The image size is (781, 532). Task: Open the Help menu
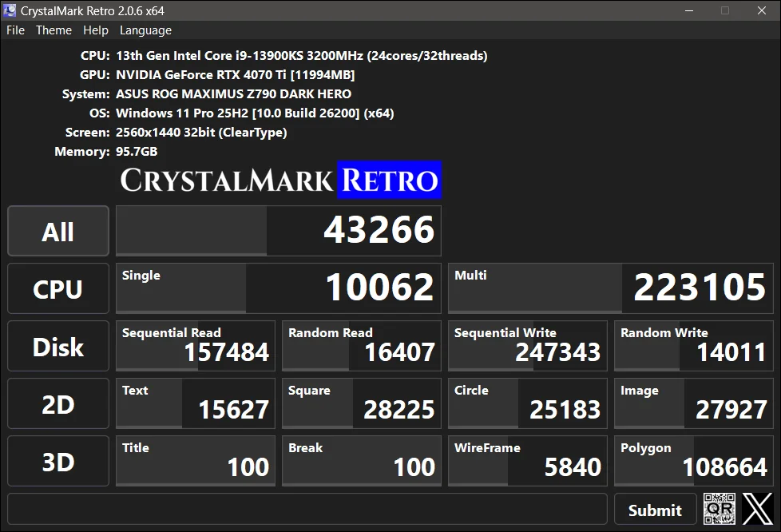point(96,30)
